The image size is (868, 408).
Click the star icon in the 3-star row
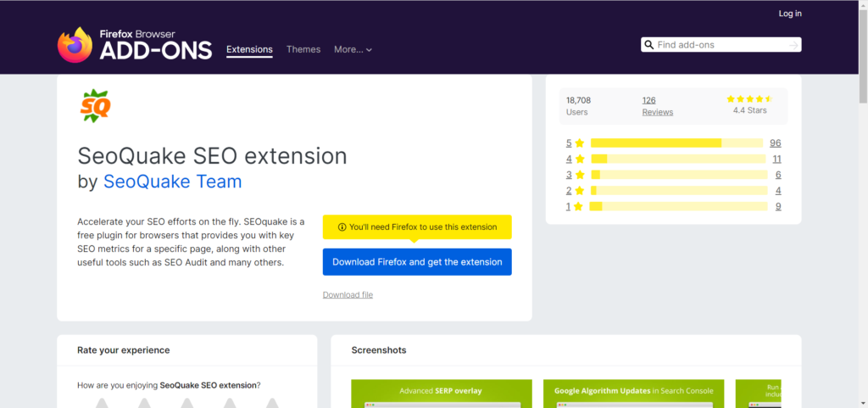(580, 175)
